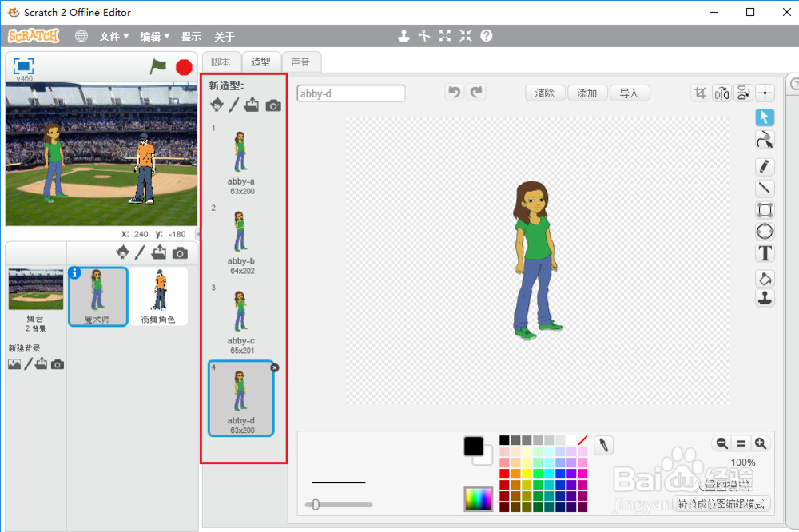Click the crop icon in editor toolbar

click(700, 93)
